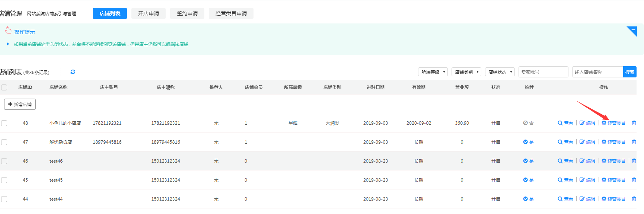Screen dimensions: 644x214
Task: Click the refresh icon beside store list title
Action: [73, 72]
